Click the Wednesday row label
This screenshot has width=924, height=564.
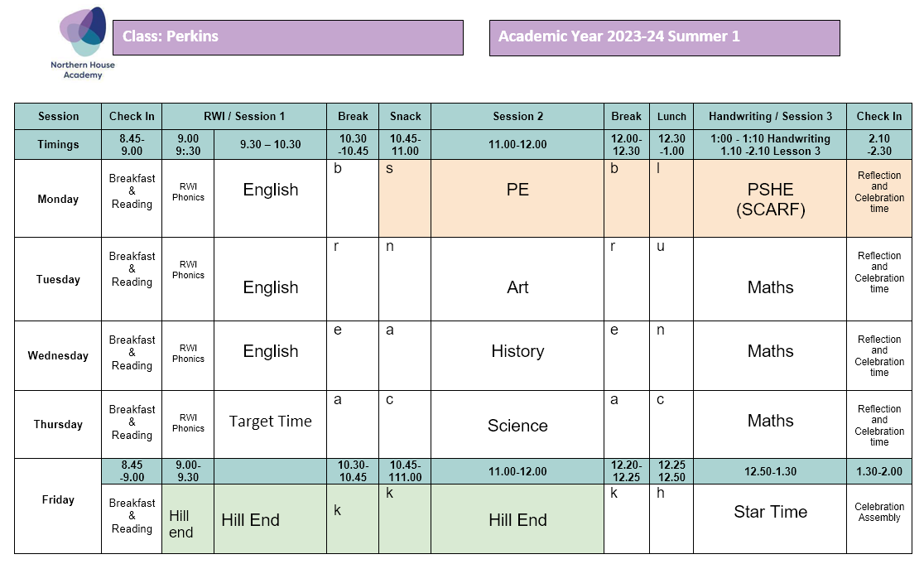[x=58, y=356]
